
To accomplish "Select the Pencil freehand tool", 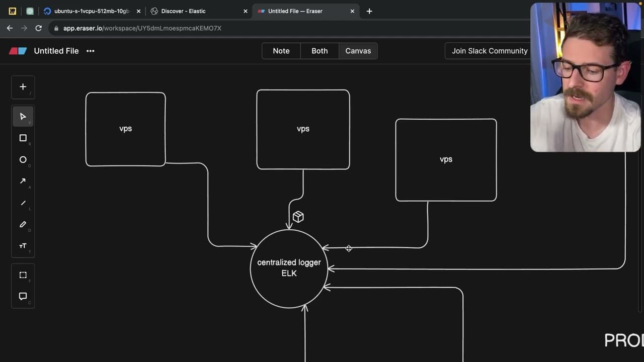I will click(x=23, y=225).
